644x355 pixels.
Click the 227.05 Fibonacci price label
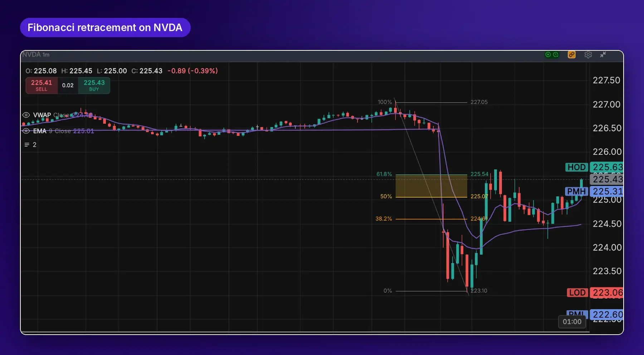479,102
